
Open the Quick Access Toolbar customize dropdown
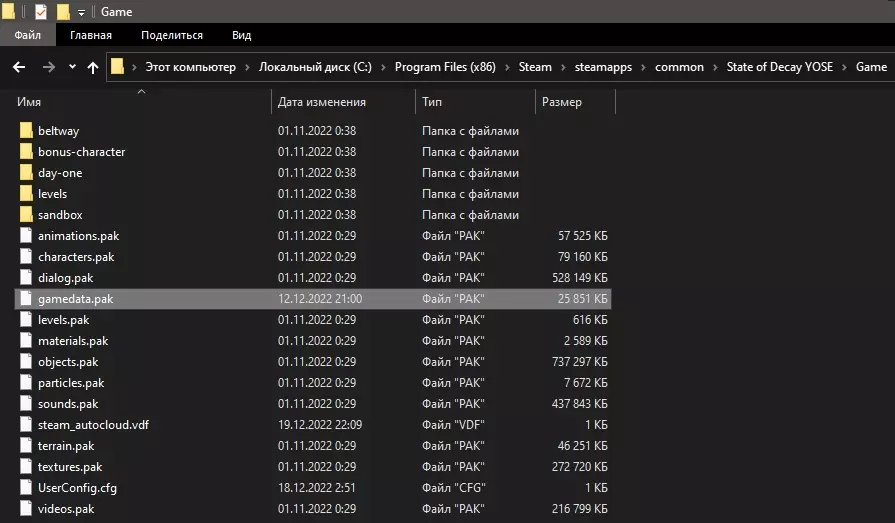(81, 12)
